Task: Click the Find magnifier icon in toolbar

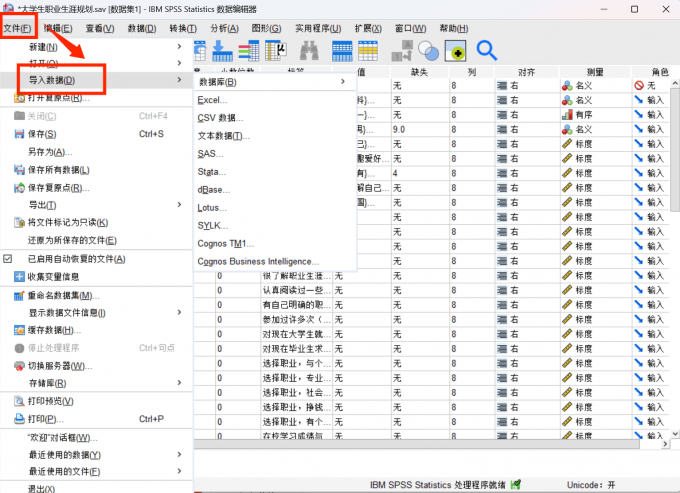Action: [x=486, y=49]
